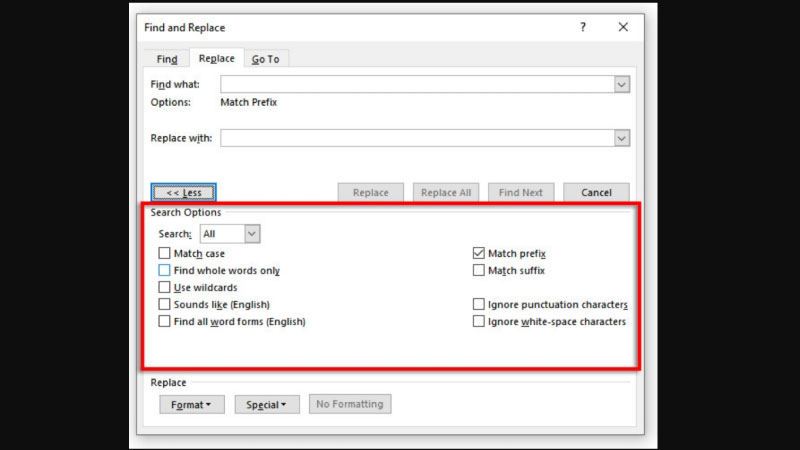Enable the Match suffix checkbox
800x450 pixels.
click(479, 270)
